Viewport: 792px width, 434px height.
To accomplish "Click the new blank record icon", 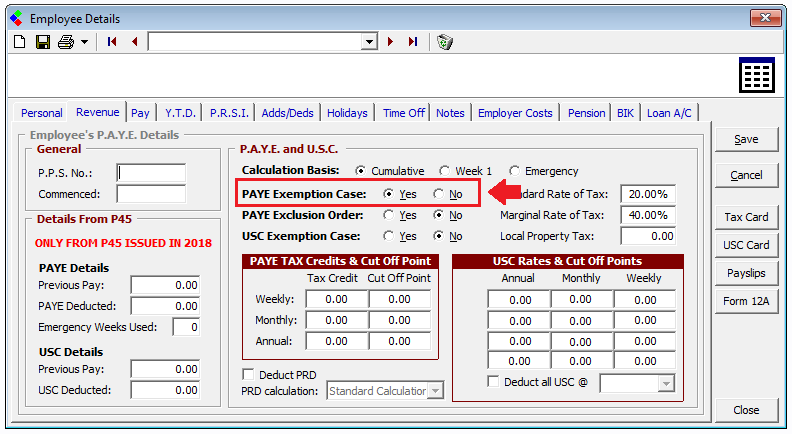I will pyautogui.click(x=19, y=42).
